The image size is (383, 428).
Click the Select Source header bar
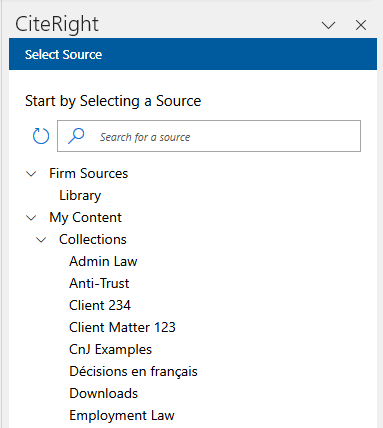[193, 54]
